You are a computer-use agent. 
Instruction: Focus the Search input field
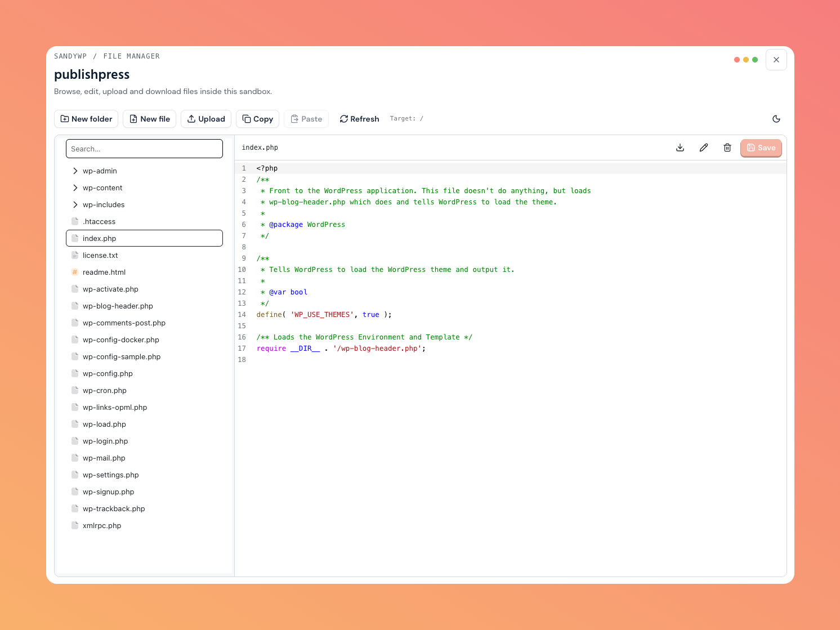[x=144, y=149]
